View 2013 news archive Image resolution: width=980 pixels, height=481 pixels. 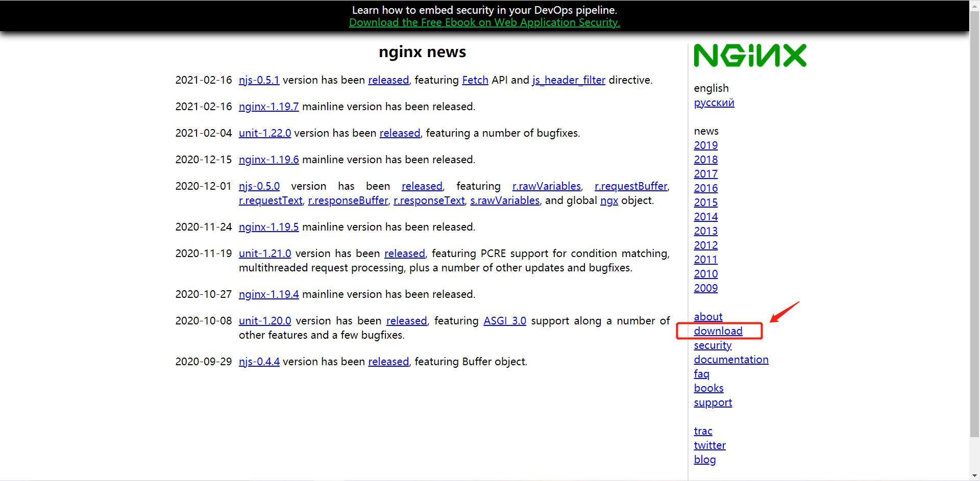(706, 231)
